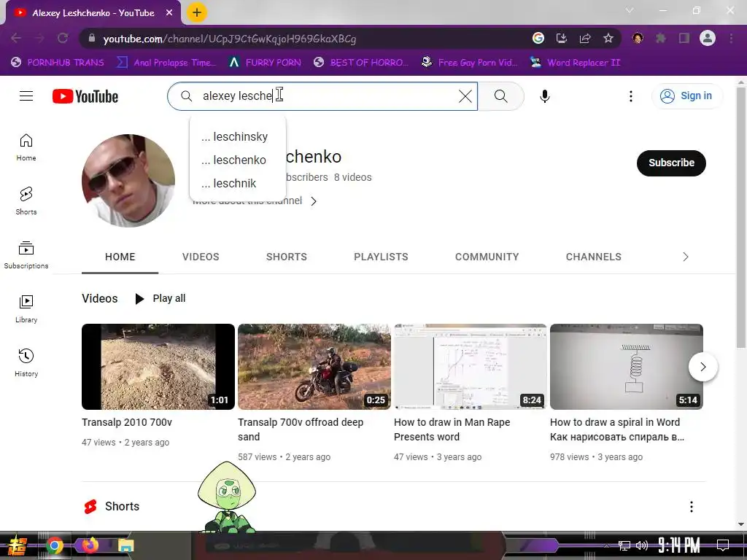Image resolution: width=747 pixels, height=560 pixels.
Task: Click Play all for Videos
Action: tap(160, 298)
